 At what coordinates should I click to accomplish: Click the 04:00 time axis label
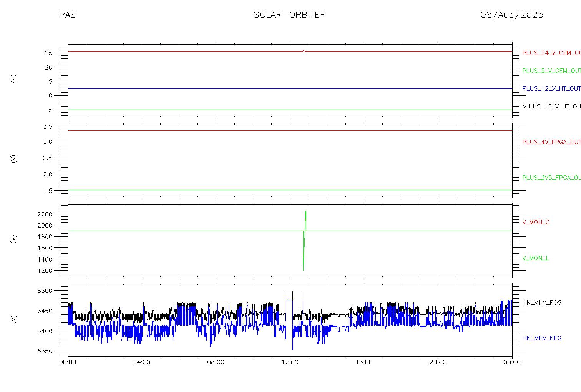tap(142, 362)
